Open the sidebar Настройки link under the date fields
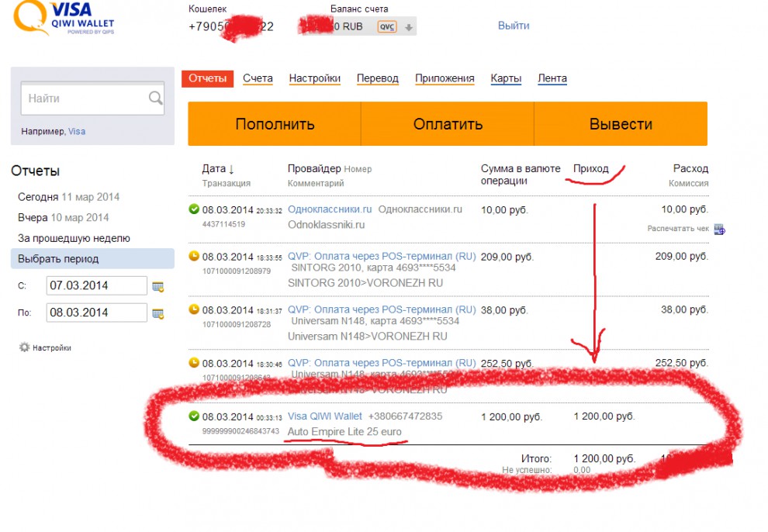768x532 pixels. pyautogui.click(x=51, y=347)
